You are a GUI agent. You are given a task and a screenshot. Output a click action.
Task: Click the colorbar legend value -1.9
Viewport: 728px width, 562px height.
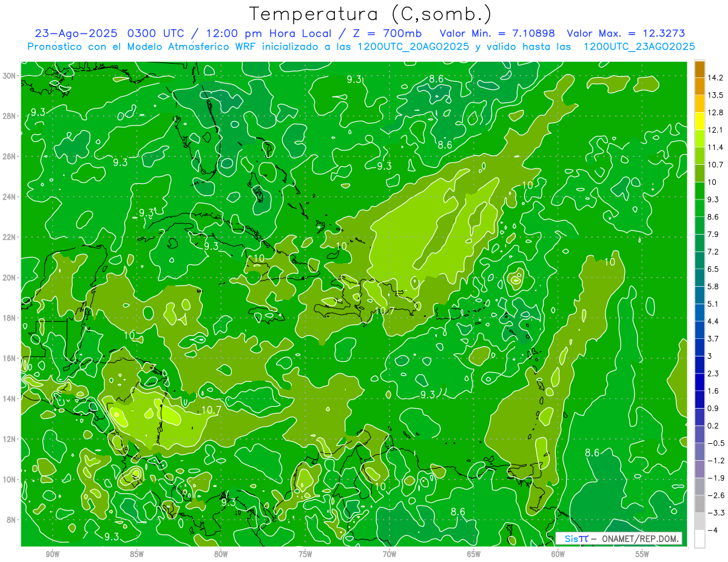click(715, 478)
